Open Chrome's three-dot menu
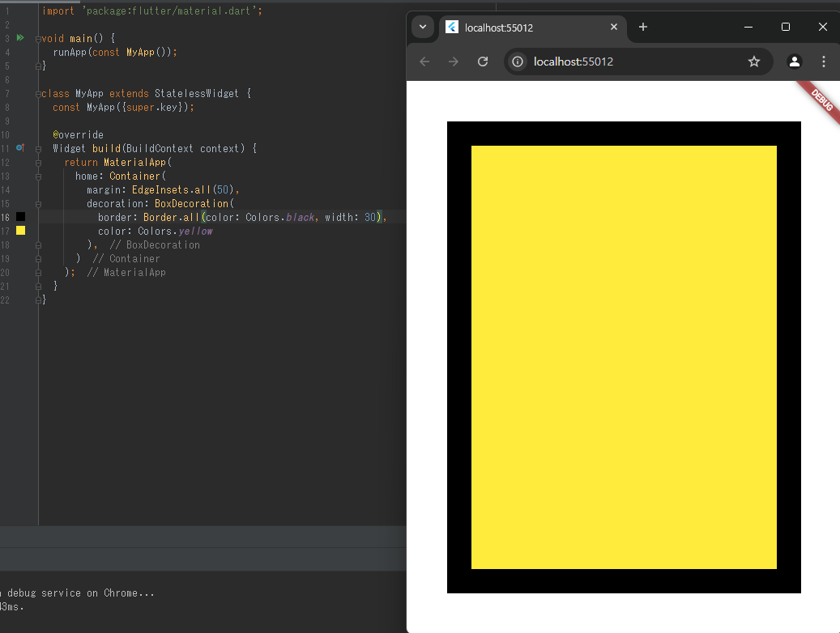 [824, 62]
